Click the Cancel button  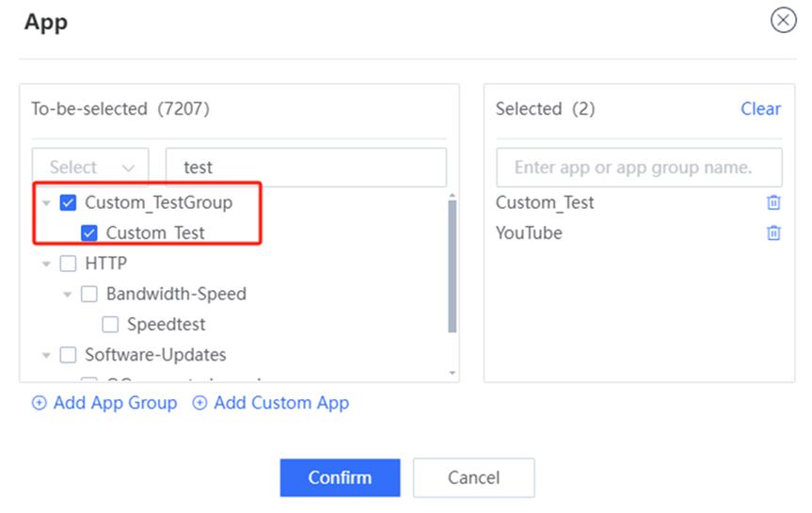click(x=473, y=478)
